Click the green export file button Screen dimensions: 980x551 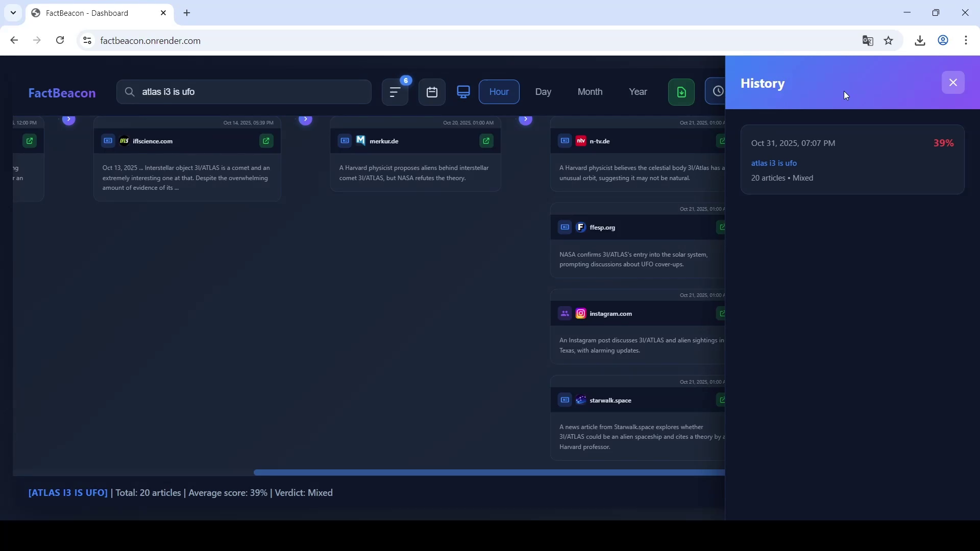coord(681,92)
